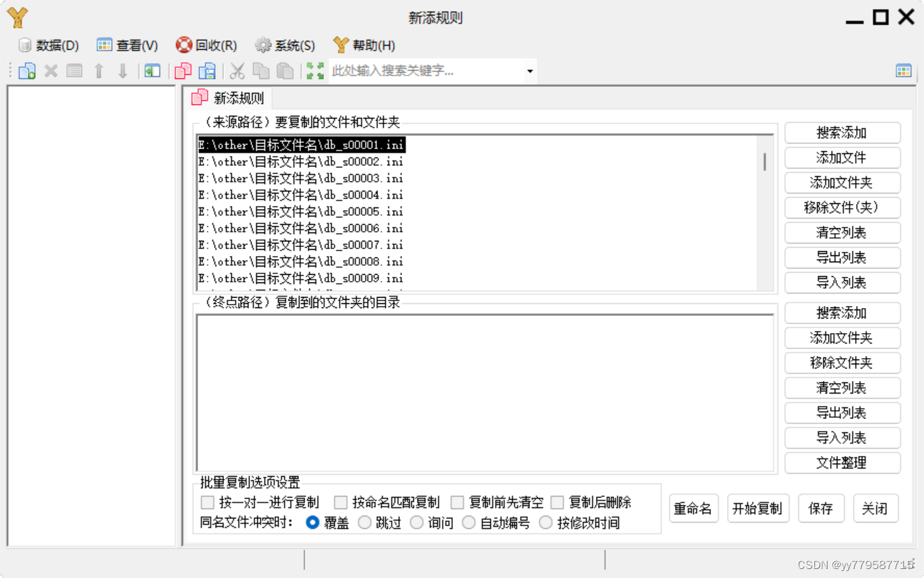The height and width of the screenshot is (578, 924).
Task: Select file db_s00008.ini in source list
Action: 301,262
